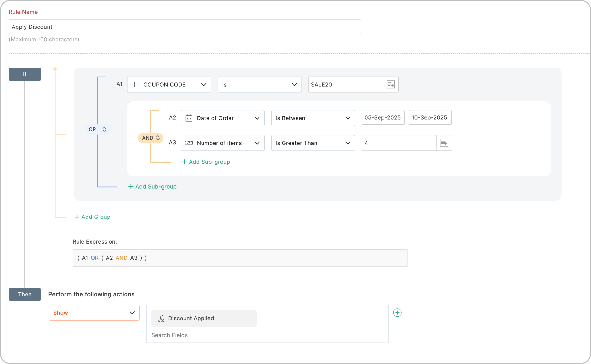The height and width of the screenshot is (364, 591).
Task: Click field picker icon beside value 4
Action: pos(444,143)
